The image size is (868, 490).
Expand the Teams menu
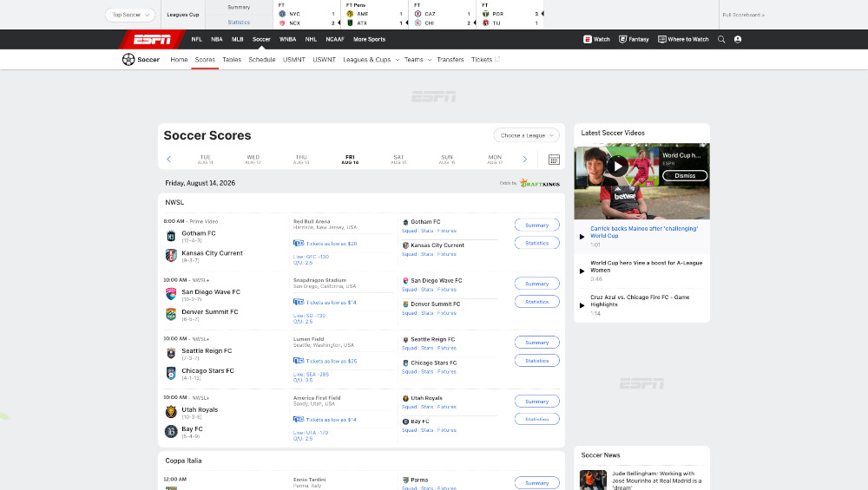(418, 60)
